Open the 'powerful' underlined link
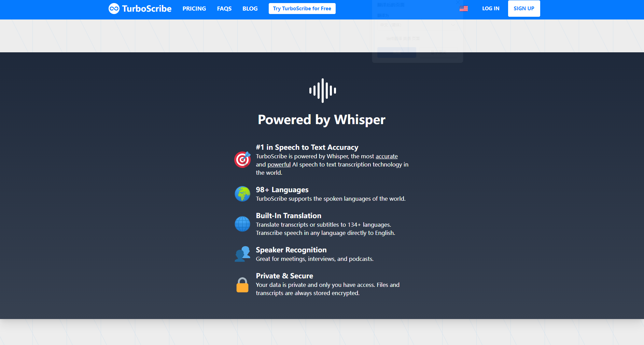 click(279, 164)
